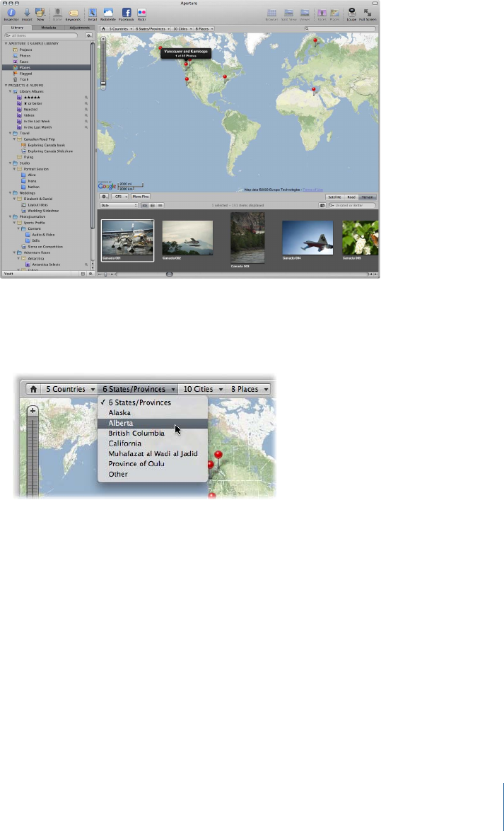Click the Name toolbar icon
Viewport: 504px width, 831px height.
point(57,13)
